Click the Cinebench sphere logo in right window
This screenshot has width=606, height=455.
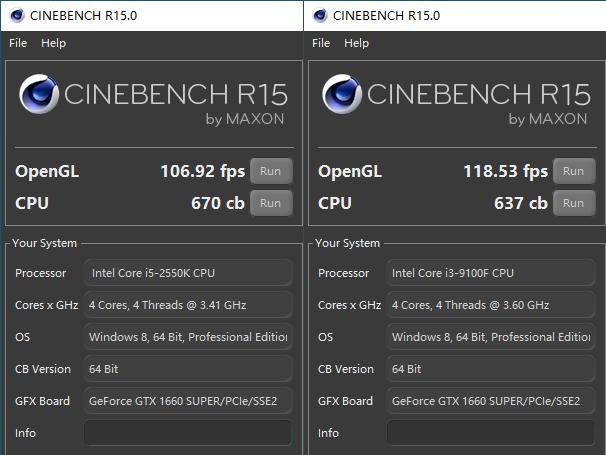pos(342,94)
